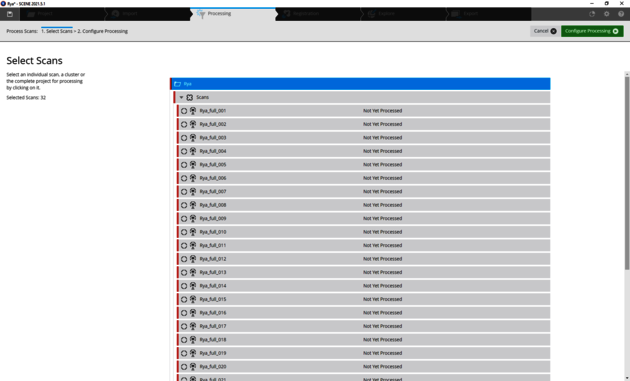Select scan name Rya_full_018
The width and height of the screenshot is (630, 381).
[213, 340]
